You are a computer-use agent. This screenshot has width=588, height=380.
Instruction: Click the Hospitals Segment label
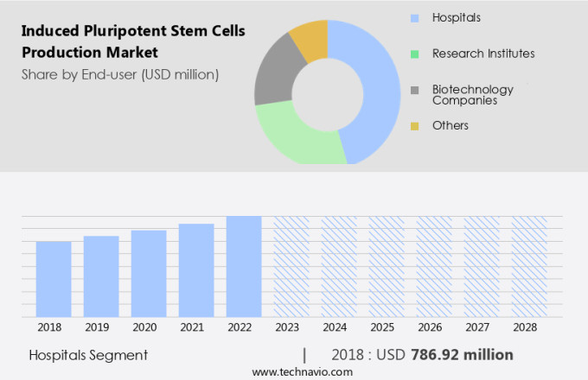(x=88, y=355)
